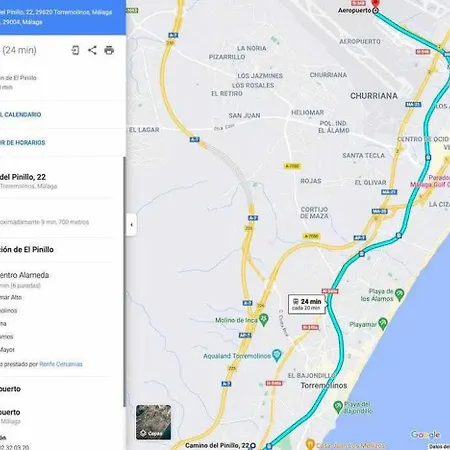Open the Aqualand Torremolinos marker
Viewport: 450px width, 450px height.
(277, 355)
